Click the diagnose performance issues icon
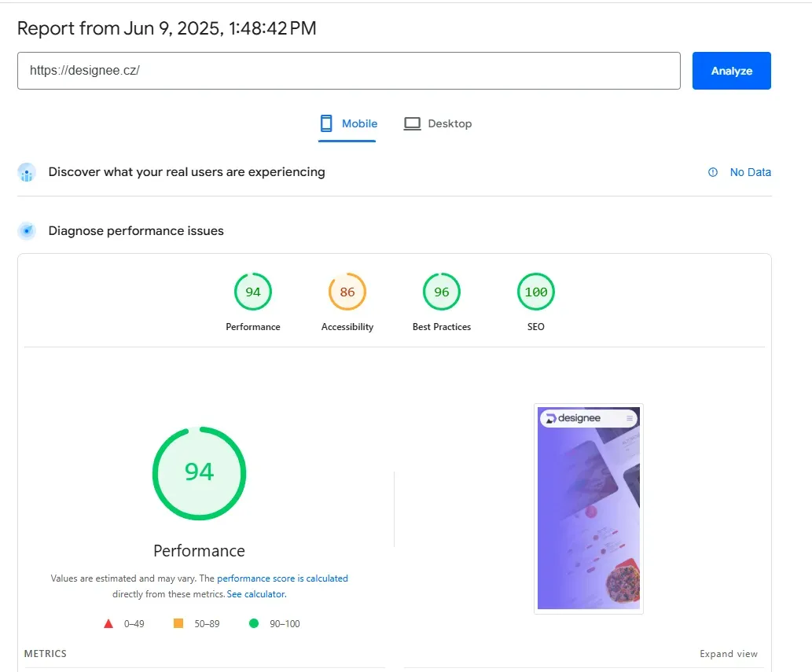Viewport: 812px width, 672px height. click(27, 231)
